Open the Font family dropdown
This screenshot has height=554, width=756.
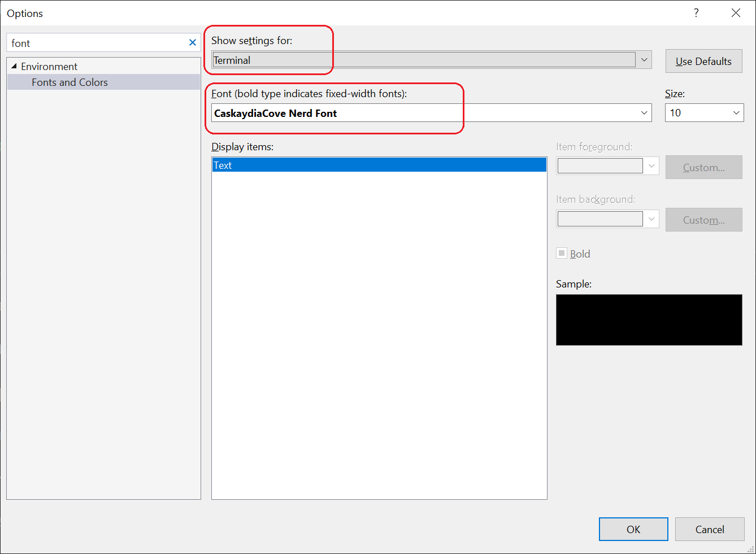[x=644, y=112]
